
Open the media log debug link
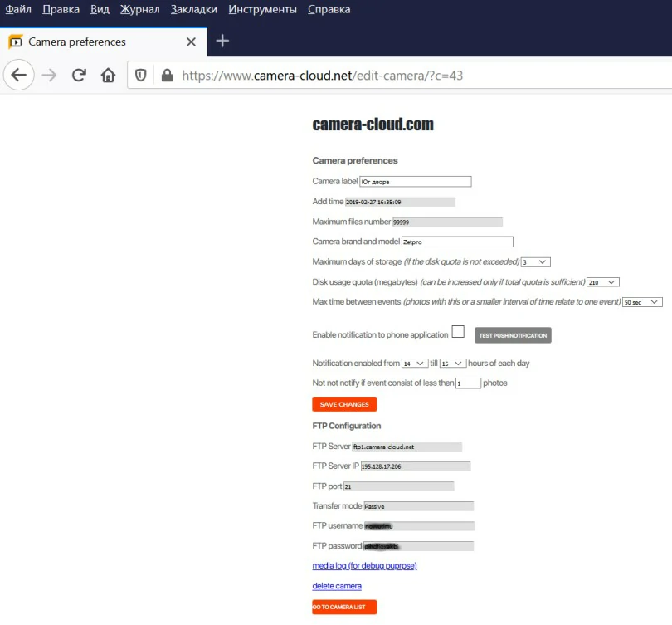(364, 566)
